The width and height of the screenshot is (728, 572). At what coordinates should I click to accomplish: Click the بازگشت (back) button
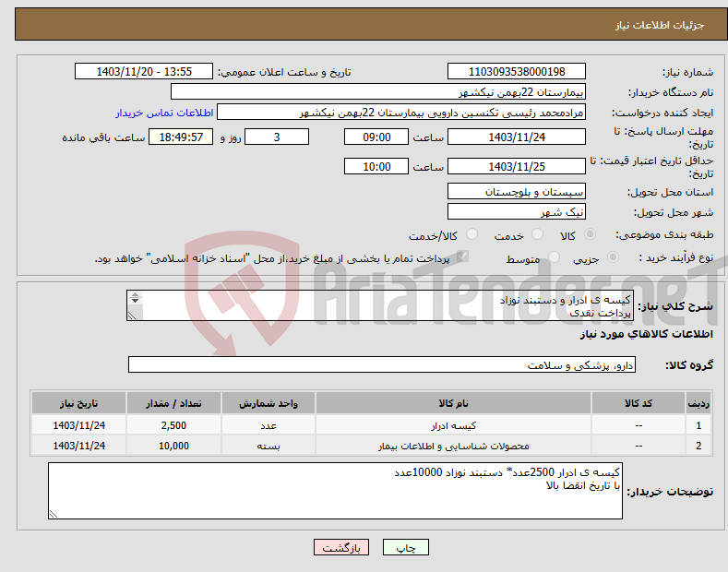coord(341,548)
